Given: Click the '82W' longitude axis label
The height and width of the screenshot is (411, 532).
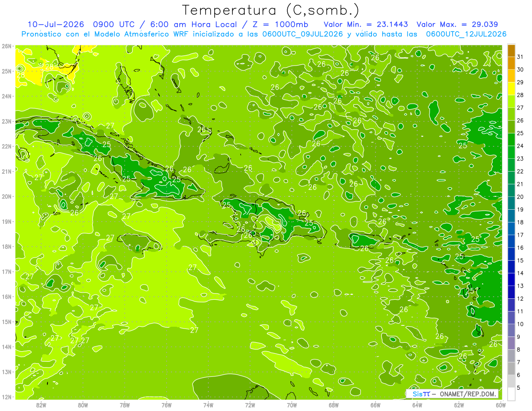Looking at the screenshot, I should click(41, 405).
